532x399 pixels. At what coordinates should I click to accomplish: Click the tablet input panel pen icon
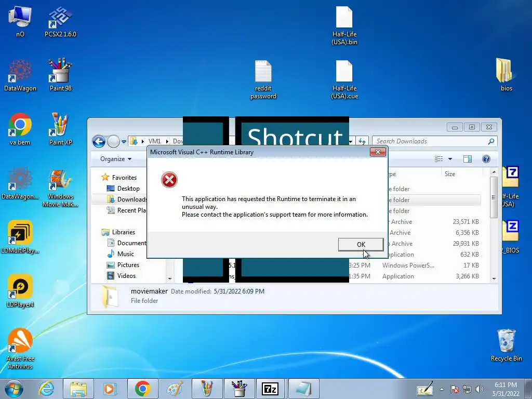pos(425,389)
